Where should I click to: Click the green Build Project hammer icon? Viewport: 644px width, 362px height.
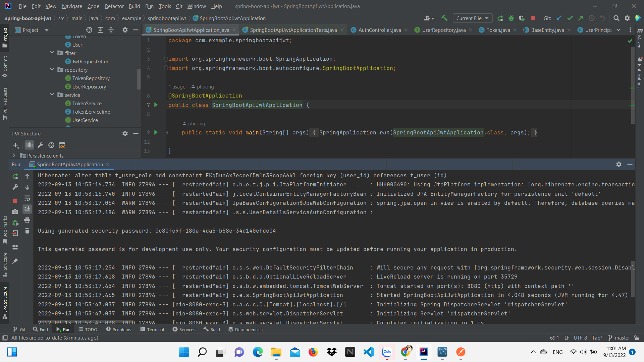tap(444, 18)
